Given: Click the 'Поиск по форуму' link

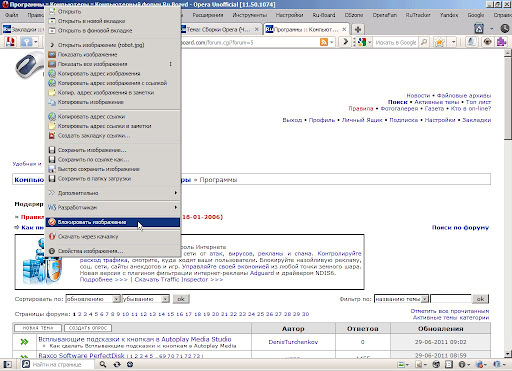Looking at the screenshot, I should 460,228.
